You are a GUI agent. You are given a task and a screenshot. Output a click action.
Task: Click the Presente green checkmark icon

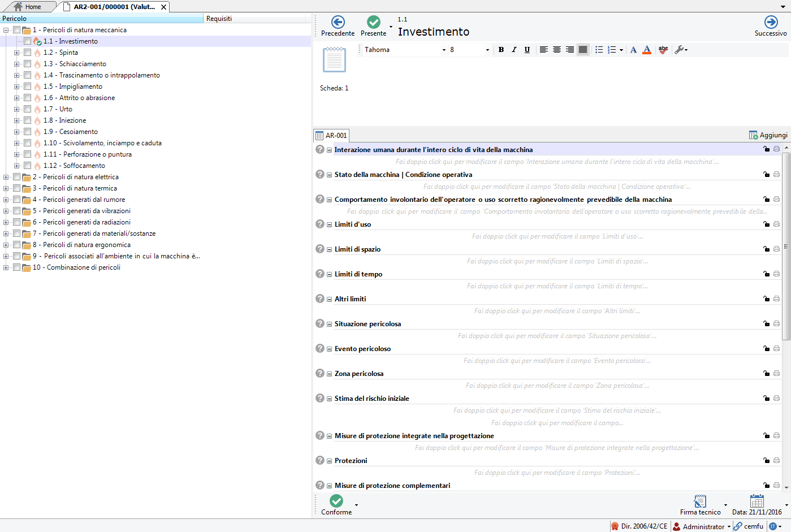coord(373,22)
